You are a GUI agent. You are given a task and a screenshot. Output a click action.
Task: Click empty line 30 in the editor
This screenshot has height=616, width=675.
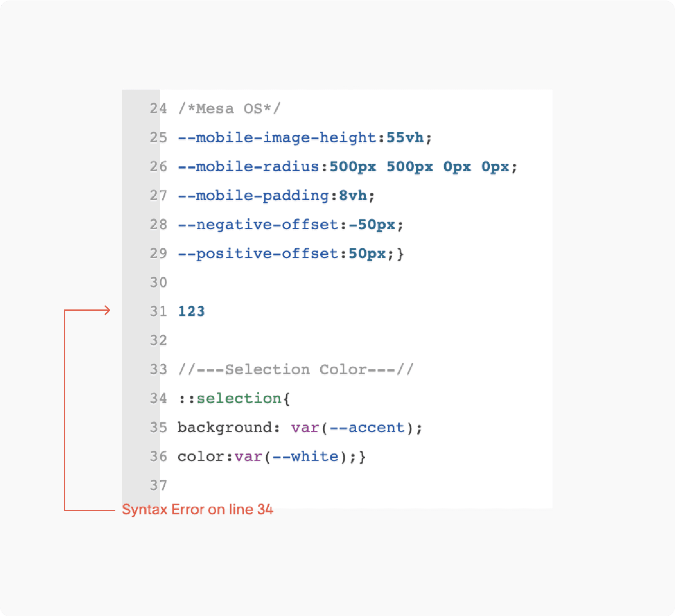pyautogui.click(x=356, y=283)
